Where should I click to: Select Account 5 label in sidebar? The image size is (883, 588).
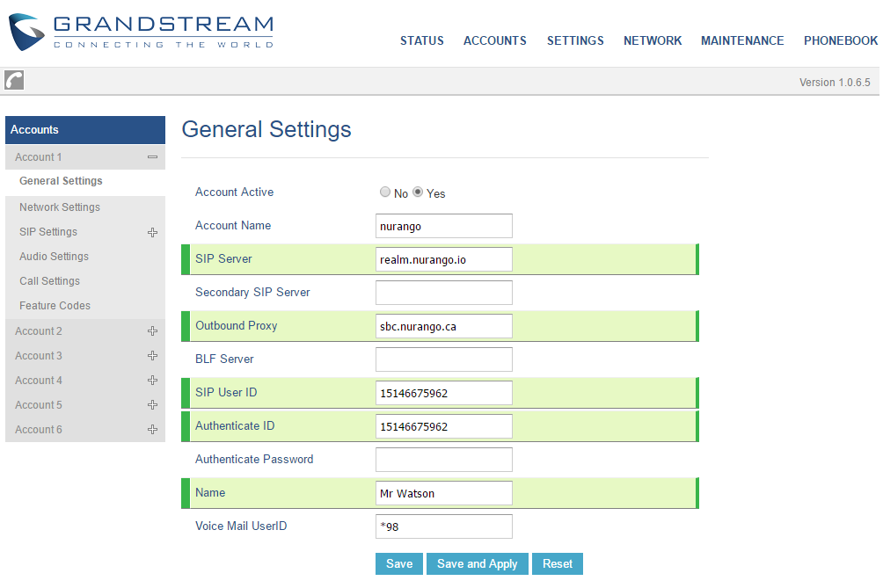coord(39,405)
